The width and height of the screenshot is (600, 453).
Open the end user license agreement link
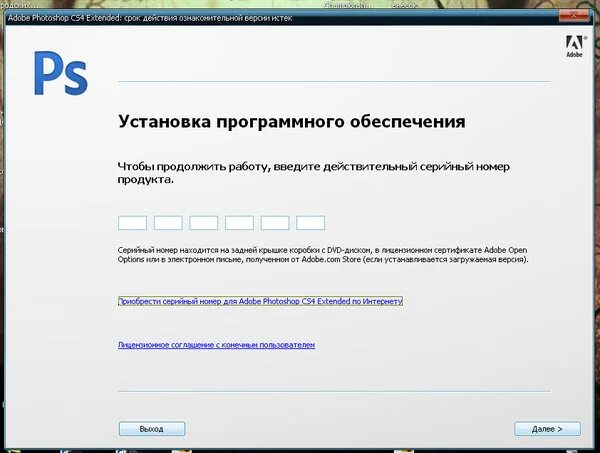pyautogui.click(x=217, y=345)
